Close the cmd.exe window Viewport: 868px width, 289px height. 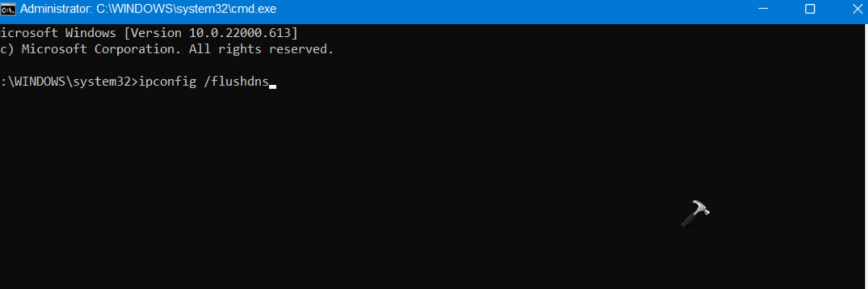tap(857, 9)
